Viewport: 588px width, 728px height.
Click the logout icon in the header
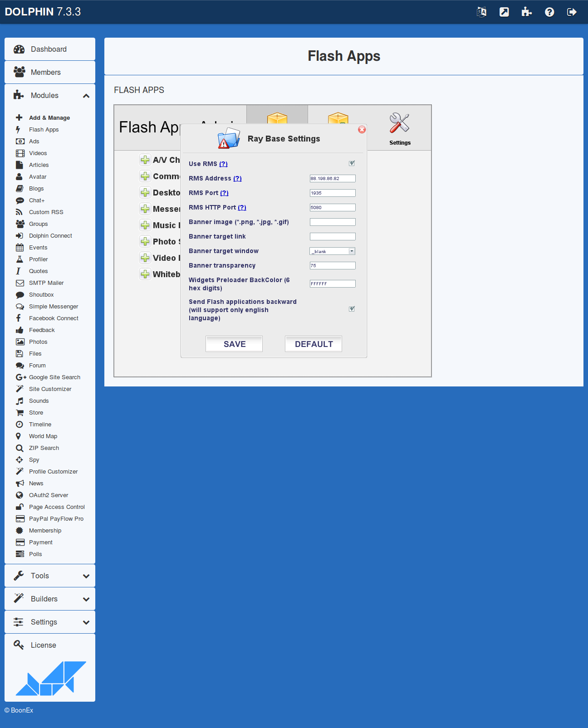click(x=572, y=12)
